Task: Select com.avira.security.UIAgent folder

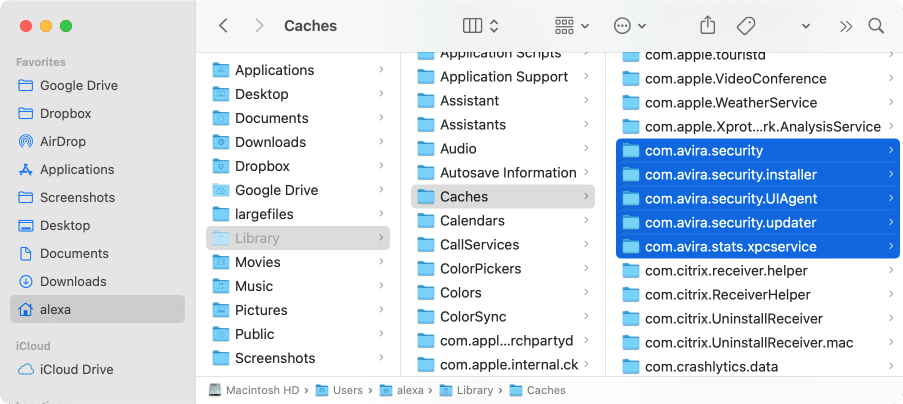Action: [x=758, y=199]
